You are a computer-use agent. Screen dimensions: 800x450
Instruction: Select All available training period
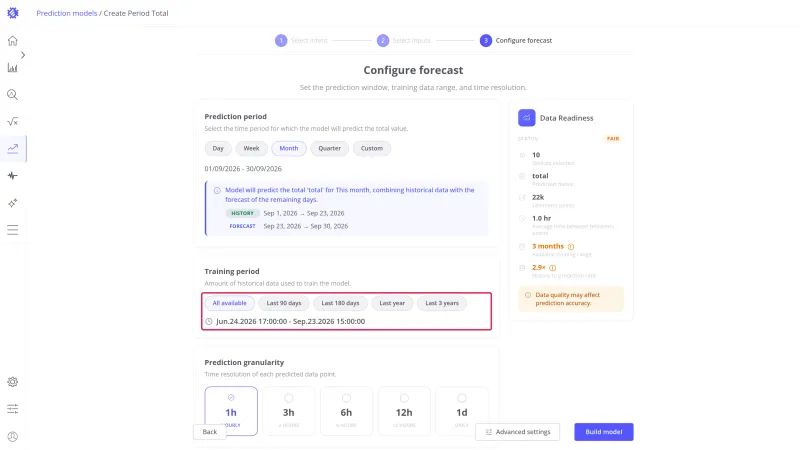click(x=230, y=303)
